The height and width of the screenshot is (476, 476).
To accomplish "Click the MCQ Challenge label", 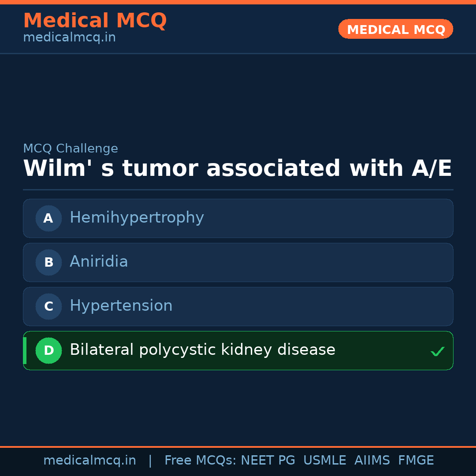I will (x=71, y=149).
